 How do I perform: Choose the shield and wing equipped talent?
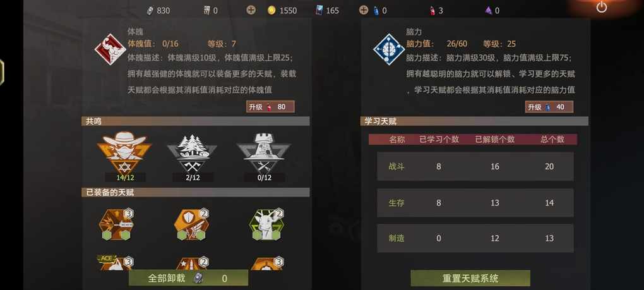[x=191, y=225]
